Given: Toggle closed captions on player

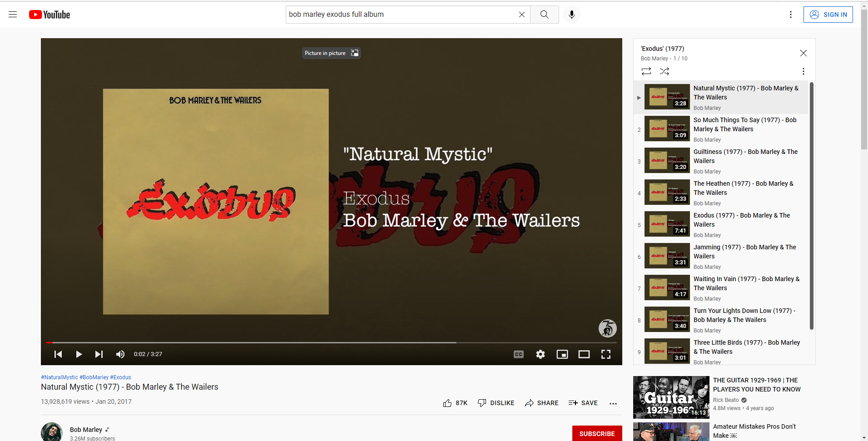Looking at the screenshot, I should pos(518,354).
